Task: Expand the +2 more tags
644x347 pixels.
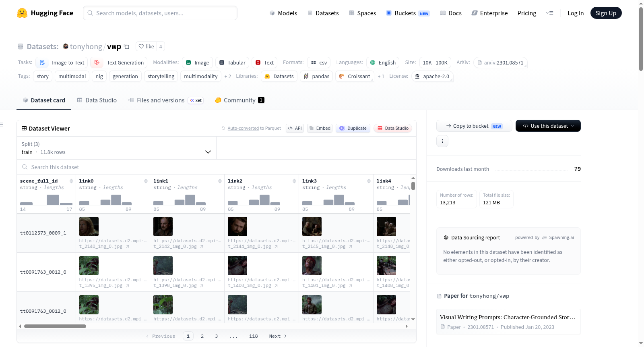Action: 228,76
